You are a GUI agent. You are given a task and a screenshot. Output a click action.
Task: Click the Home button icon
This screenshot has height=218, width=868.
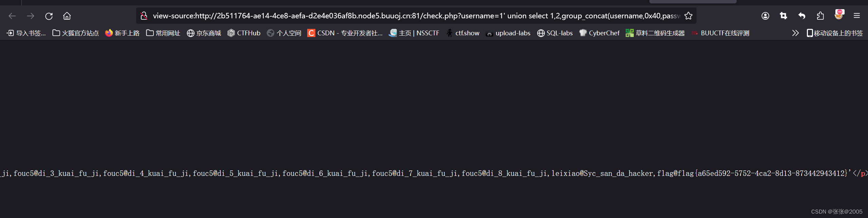click(x=67, y=16)
